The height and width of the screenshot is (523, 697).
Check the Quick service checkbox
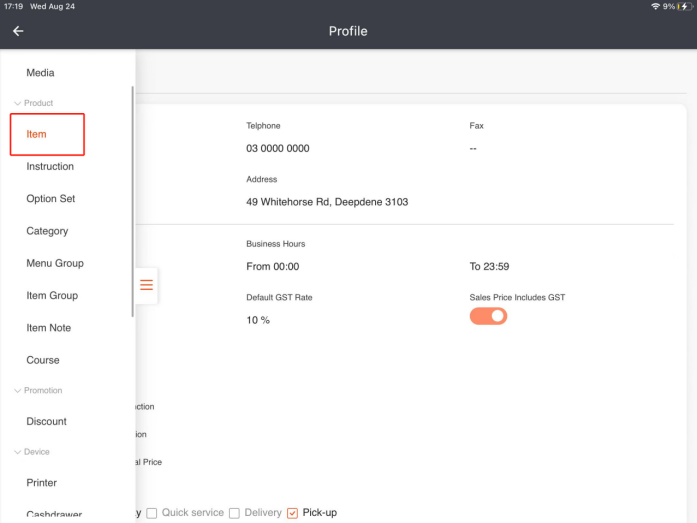pos(152,513)
